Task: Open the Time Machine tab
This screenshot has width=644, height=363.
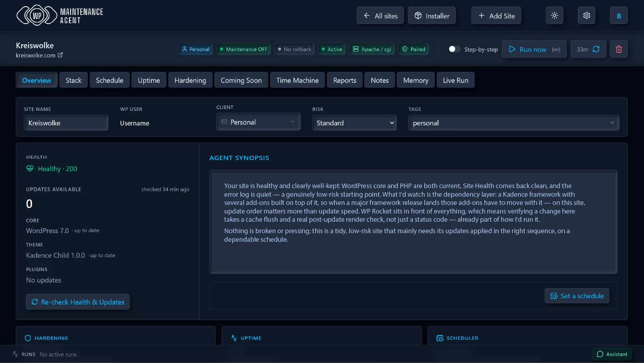Action: tap(297, 80)
